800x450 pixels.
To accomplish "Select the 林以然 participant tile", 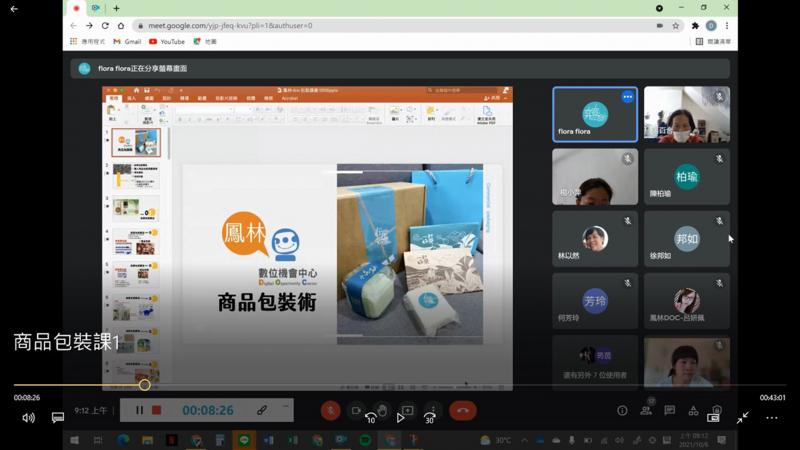I will [x=595, y=239].
